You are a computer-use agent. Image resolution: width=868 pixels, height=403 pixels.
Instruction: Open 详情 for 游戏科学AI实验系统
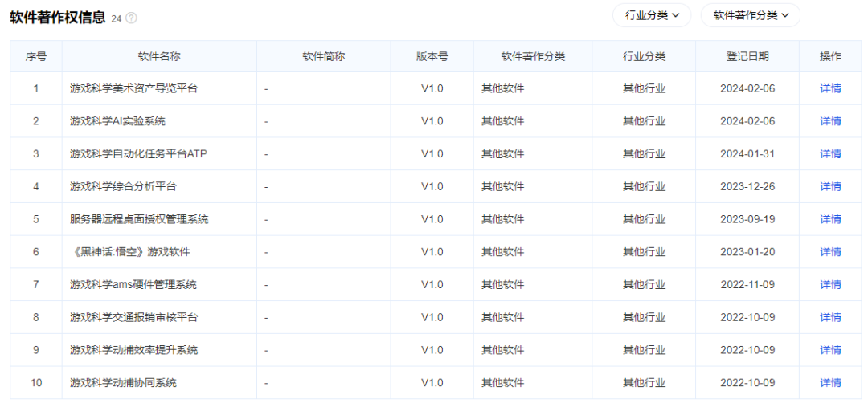click(x=830, y=121)
